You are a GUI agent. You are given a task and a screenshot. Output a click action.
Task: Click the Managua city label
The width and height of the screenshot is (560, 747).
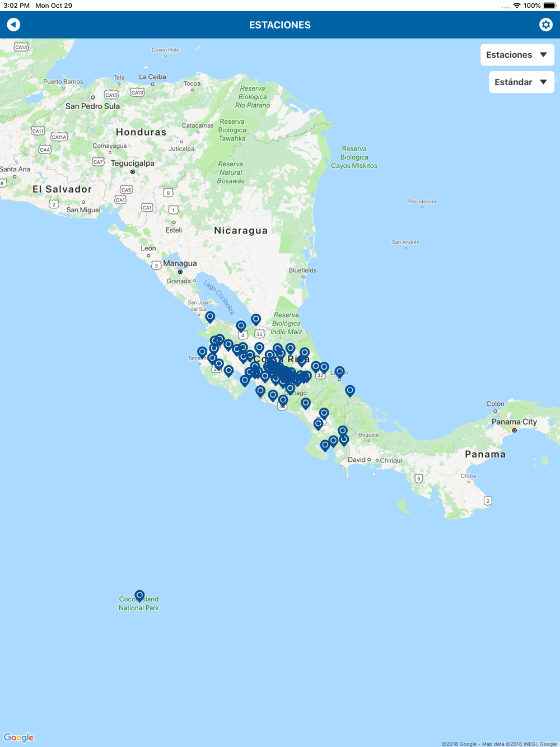click(180, 263)
